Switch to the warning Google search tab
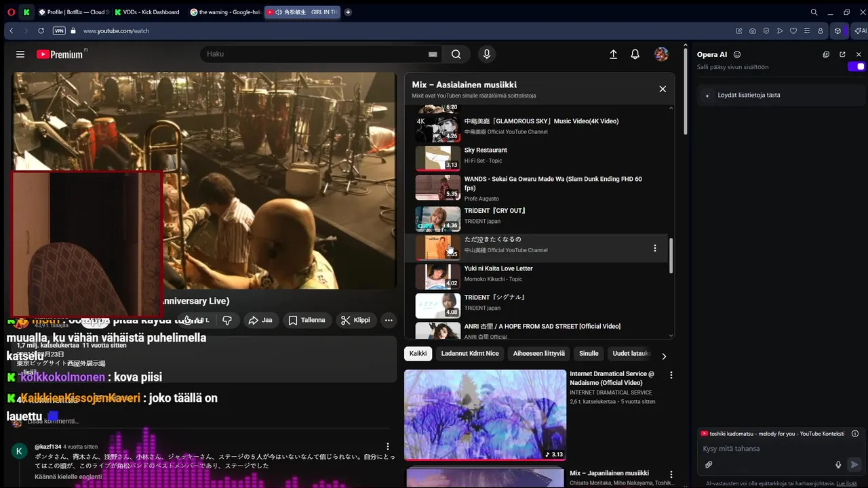 coord(225,12)
